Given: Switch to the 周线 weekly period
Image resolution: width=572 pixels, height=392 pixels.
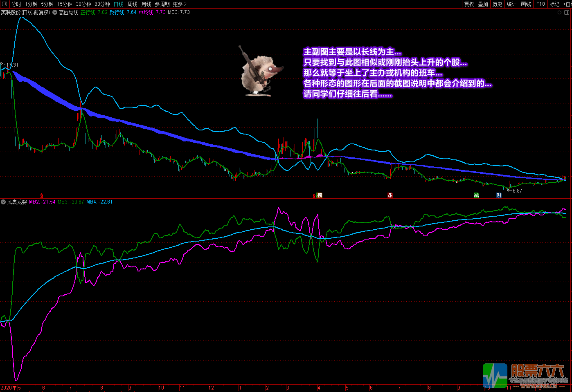Looking at the screenshot, I should point(133,4).
